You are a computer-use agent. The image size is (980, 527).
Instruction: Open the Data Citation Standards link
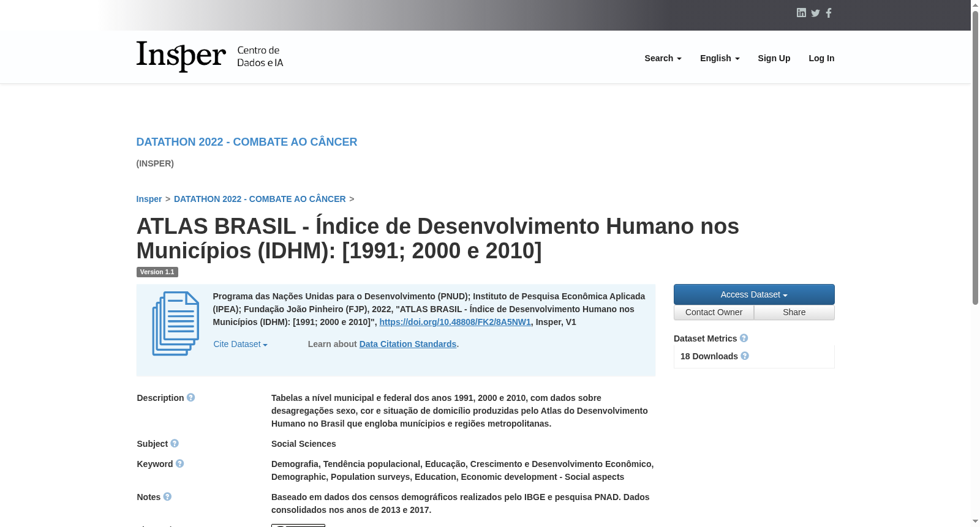(408, 344)
